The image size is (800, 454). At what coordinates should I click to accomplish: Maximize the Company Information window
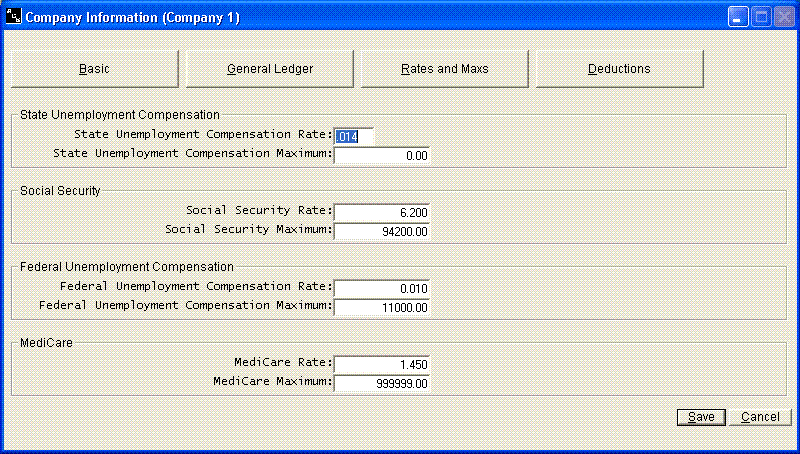[x=760, y=17]
